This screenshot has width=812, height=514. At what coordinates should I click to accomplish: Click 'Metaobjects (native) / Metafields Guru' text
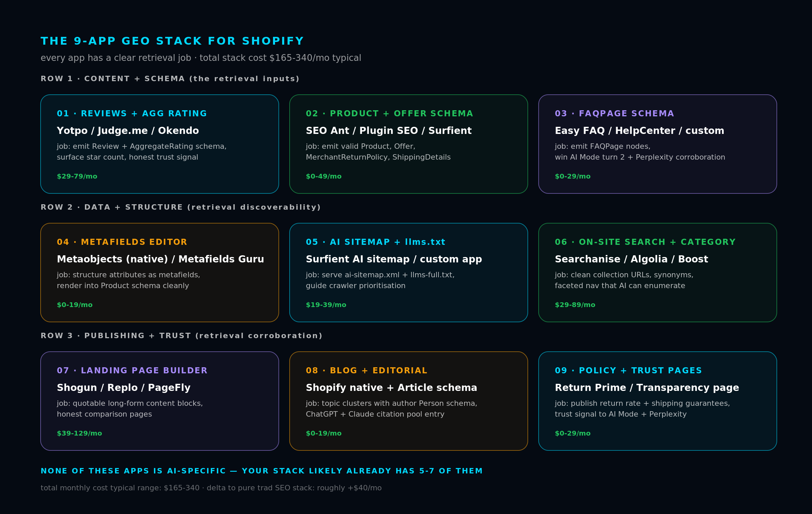pos(160,259)
